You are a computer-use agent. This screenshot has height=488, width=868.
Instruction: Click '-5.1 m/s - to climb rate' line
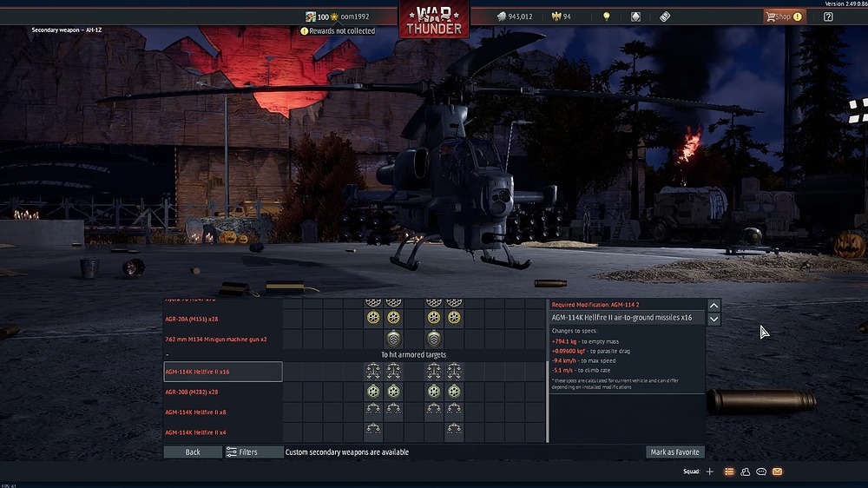581,370
